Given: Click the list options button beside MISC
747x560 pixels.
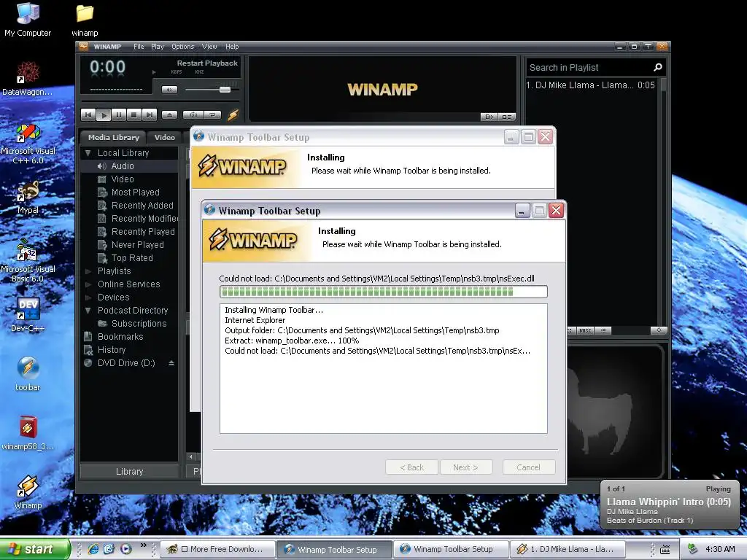Looking at the screenshot, I should click(603, 330).
